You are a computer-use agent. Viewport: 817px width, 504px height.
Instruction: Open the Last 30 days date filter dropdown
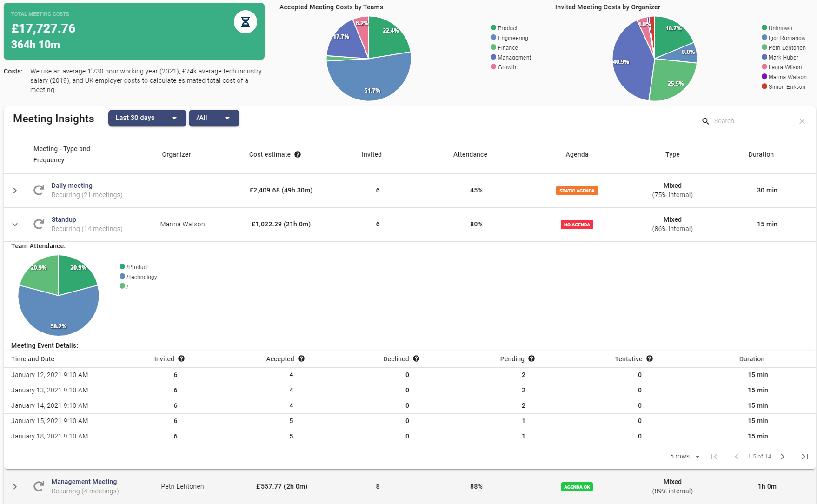(147, 118)
